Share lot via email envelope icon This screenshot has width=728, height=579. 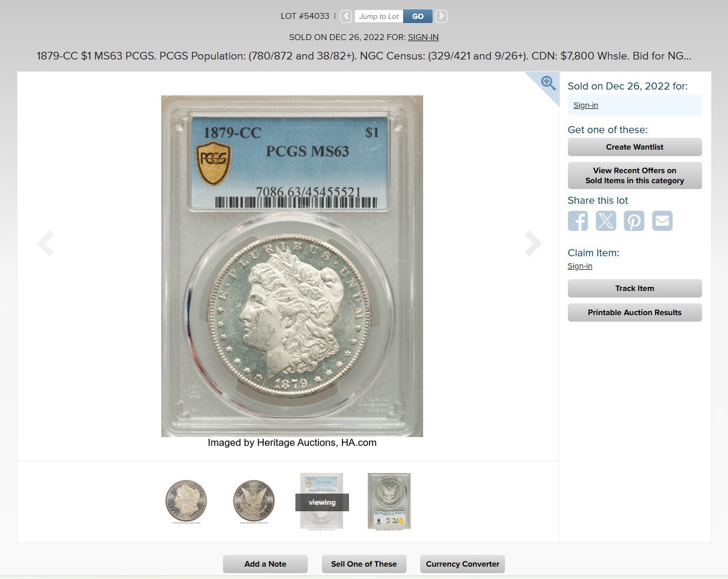click(x=662, y=221)
